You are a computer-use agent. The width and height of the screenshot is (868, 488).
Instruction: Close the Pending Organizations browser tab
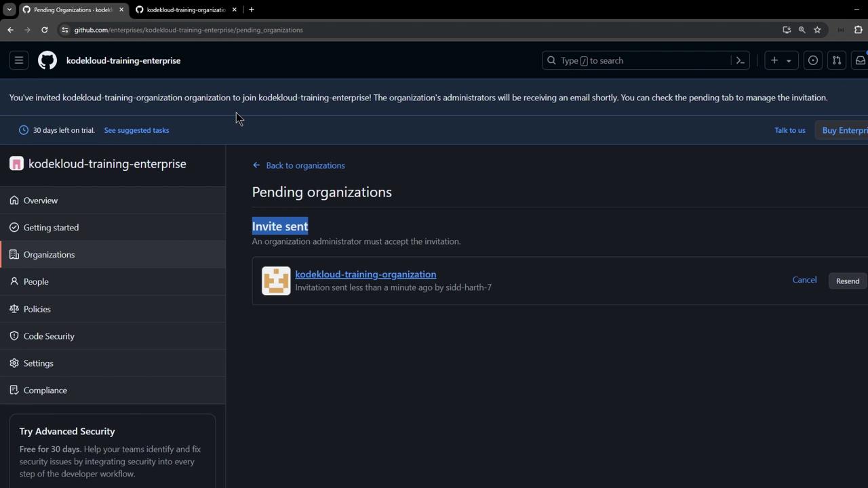[x=121, y=9]
